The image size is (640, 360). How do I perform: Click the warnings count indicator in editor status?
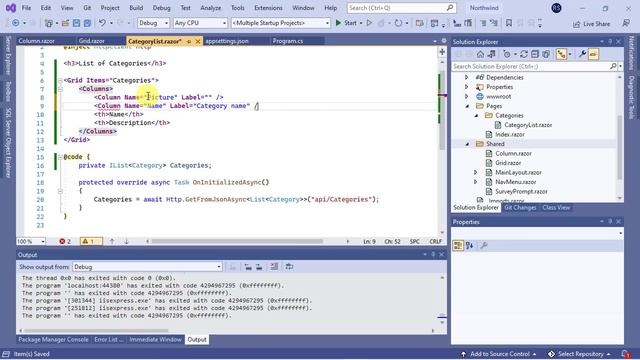tap(91, 241)
